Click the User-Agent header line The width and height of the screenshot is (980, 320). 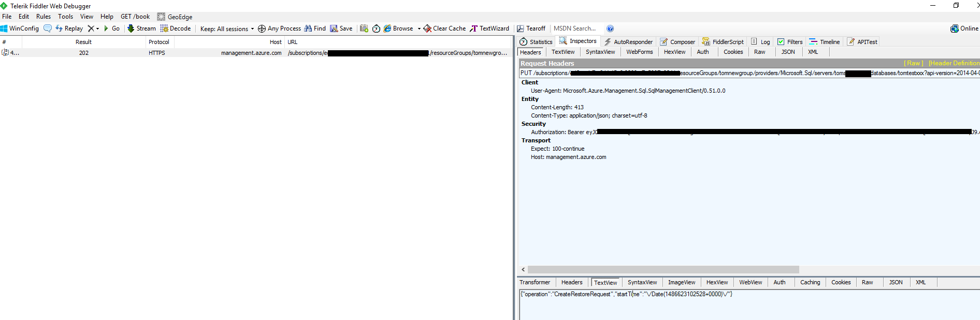[x=628, y=91]
